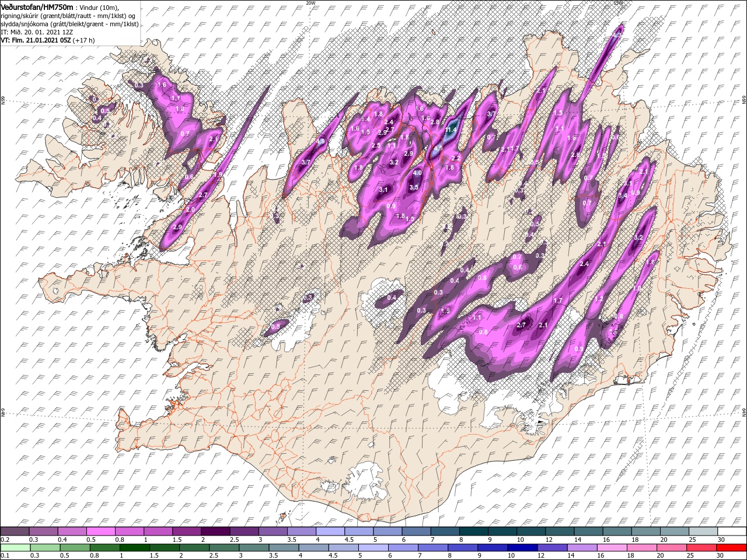This screenshot has width=747, height=560.
Task: Click the 15W longitude label
Action: 617,2
